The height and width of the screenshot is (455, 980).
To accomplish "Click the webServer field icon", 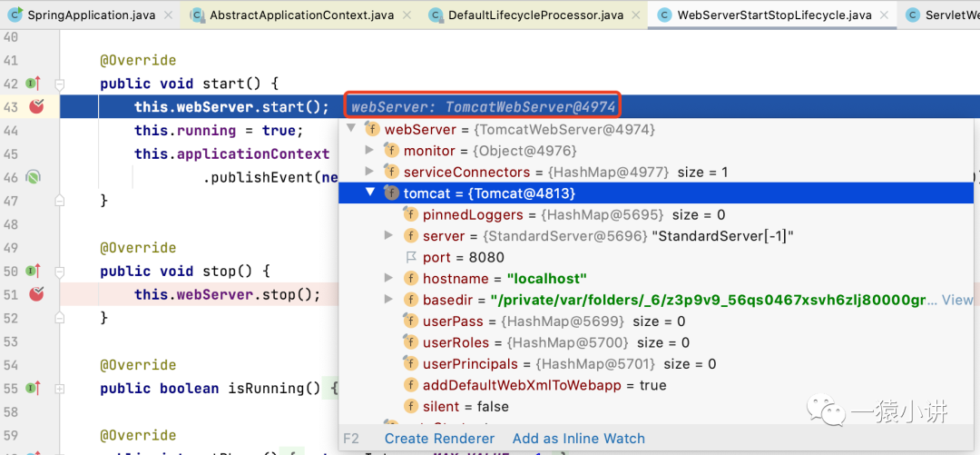I will point(372,130).
